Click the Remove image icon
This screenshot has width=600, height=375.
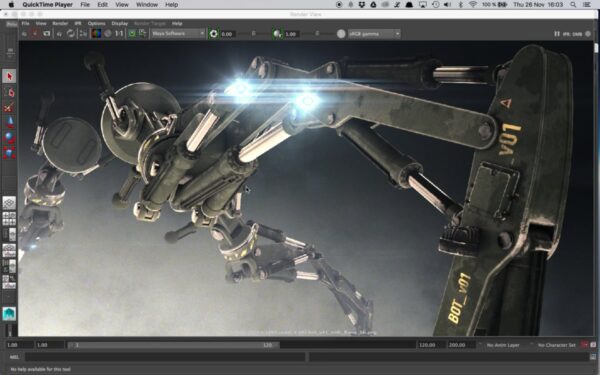coord(142,34)
